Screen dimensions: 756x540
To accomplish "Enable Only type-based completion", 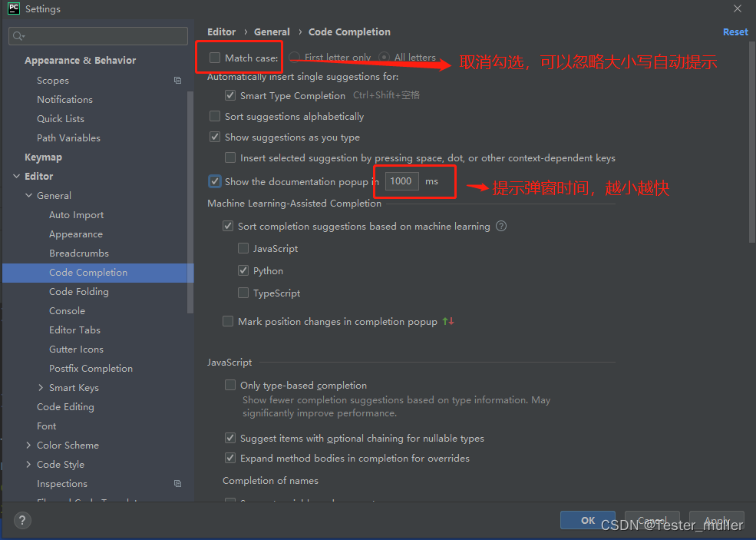I will (230, 385).
